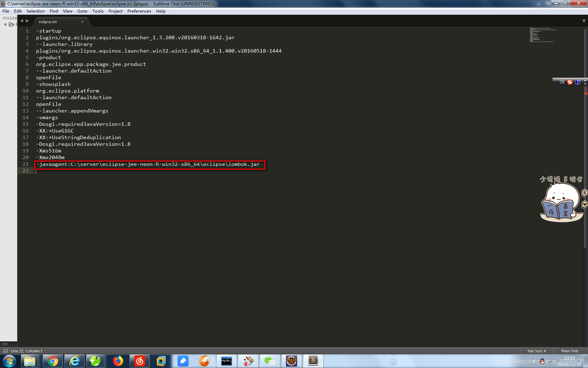
Task: Collapse the folder tree in sidebar
Action: [5, 25]
